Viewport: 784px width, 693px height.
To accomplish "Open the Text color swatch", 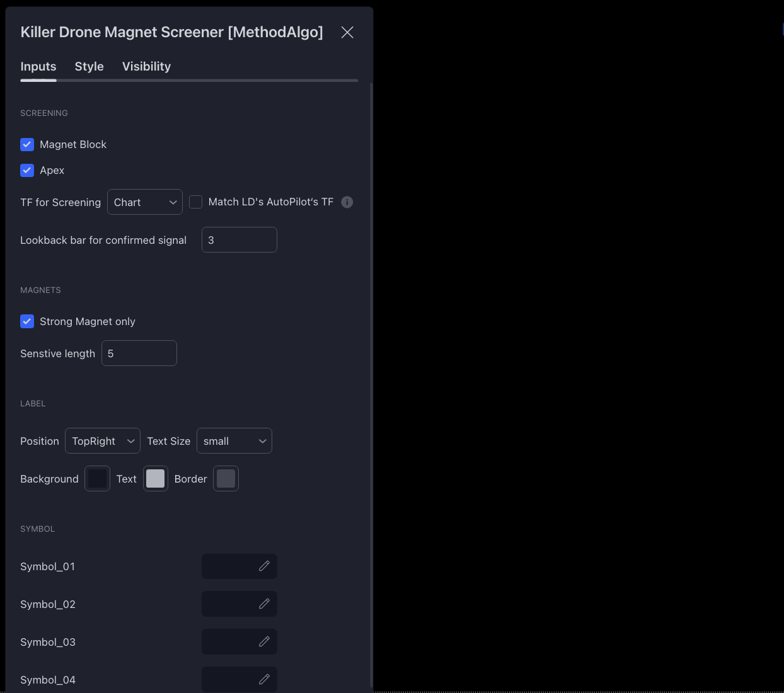I will tap(156, 479).
